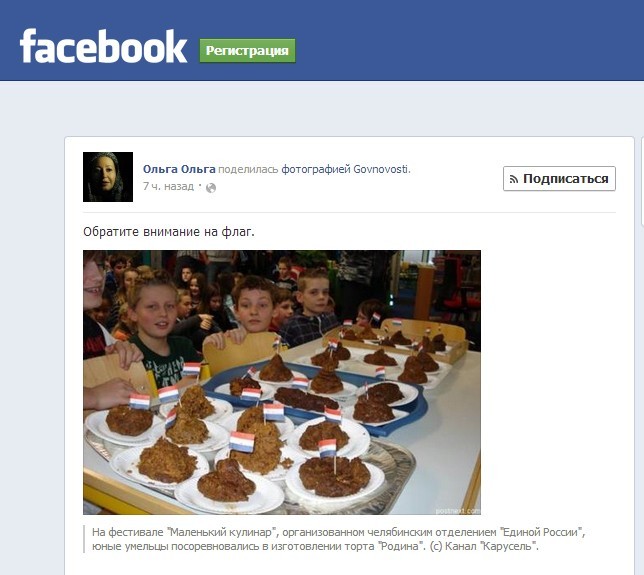Click the postnext.com watermark on photo
644x575 pixels.
458,511
